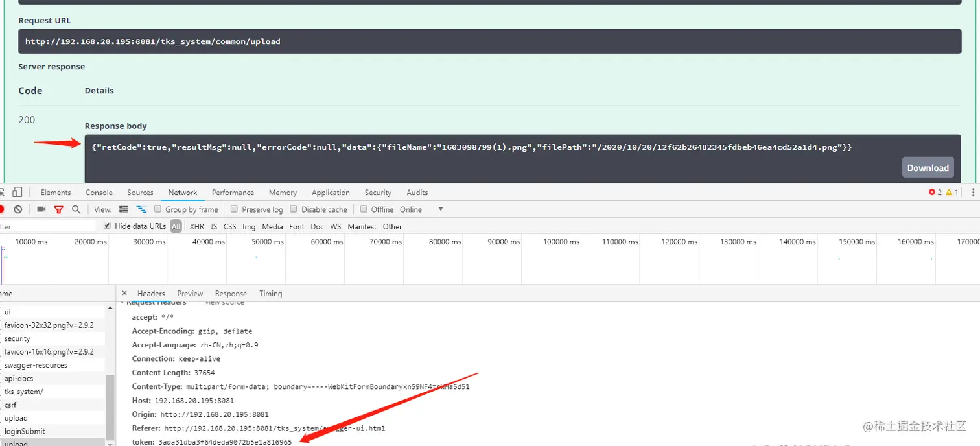The height and width of the screenshot is (446, 980).
Task: Select the ui request row
Action: coord(52,312)
